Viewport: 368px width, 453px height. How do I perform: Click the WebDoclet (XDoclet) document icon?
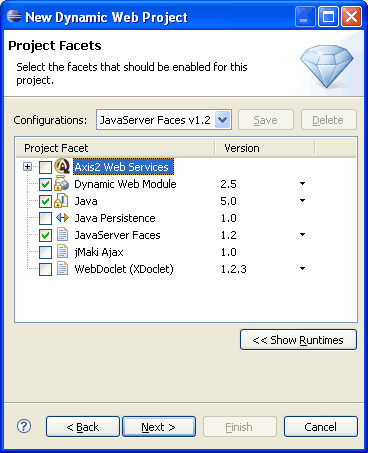pyautogui.click(x=62, y=269)
